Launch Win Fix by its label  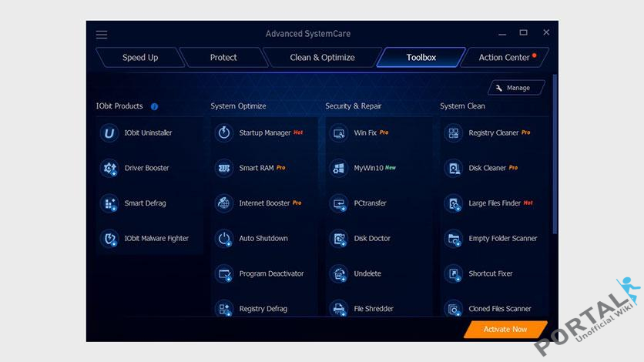coord(365,133)
